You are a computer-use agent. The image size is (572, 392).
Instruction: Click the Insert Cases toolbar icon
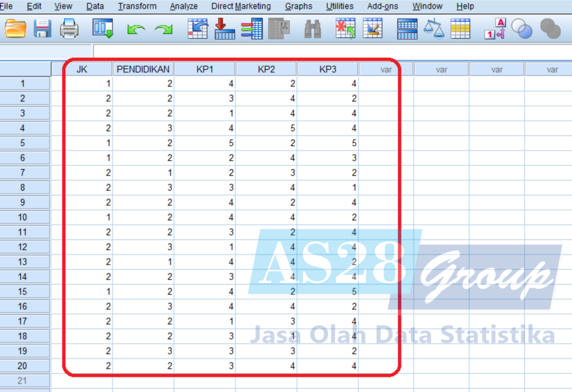[x=345, y=28]
